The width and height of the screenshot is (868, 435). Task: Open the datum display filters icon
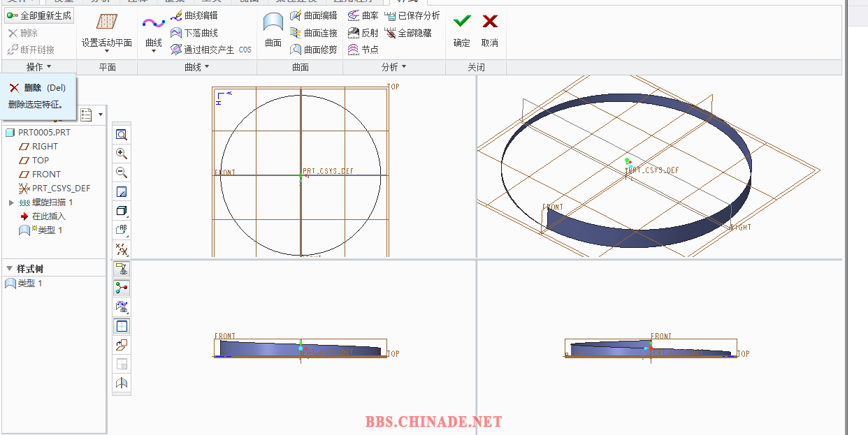pos(122,249)
